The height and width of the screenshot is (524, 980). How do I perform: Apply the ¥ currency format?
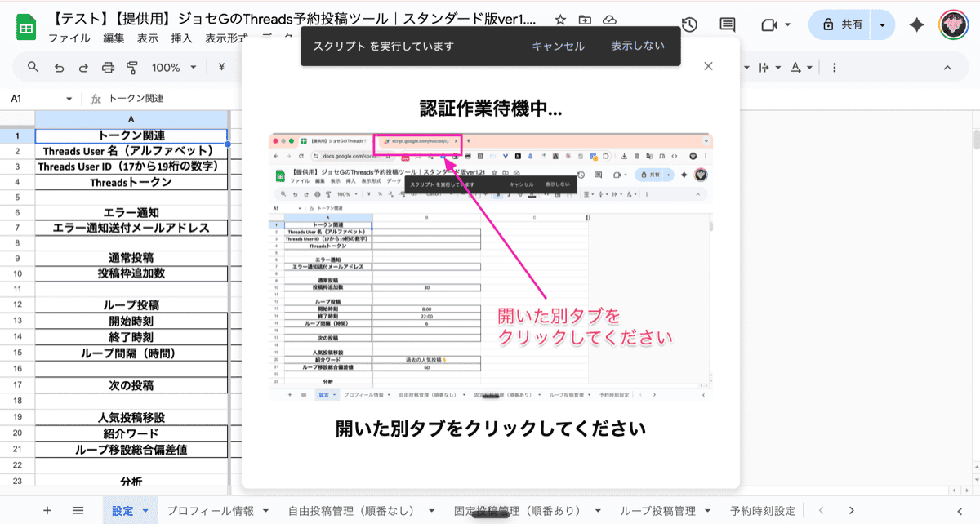[221, 68]
